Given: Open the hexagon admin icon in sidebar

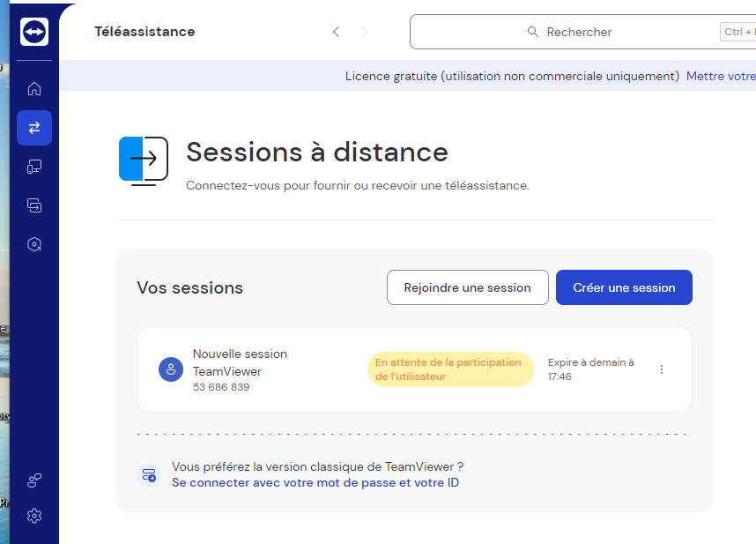Looking at the screenshot, I should [x=34, y=244].
